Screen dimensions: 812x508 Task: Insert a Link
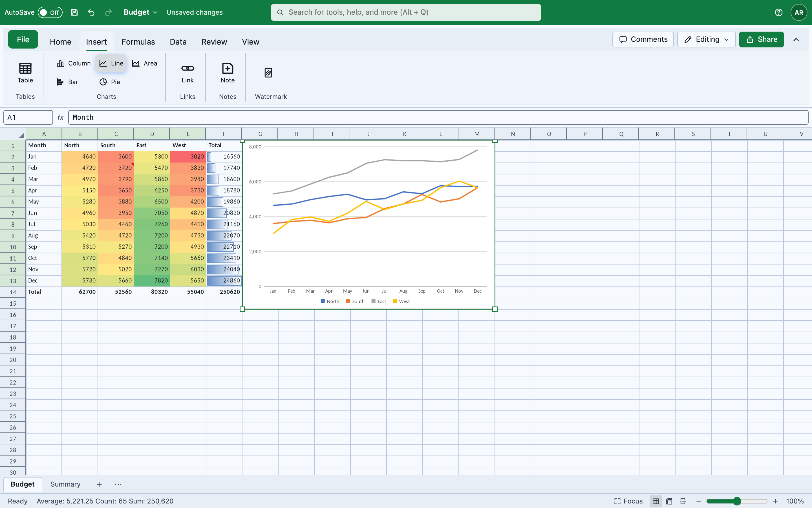[187, 73]
